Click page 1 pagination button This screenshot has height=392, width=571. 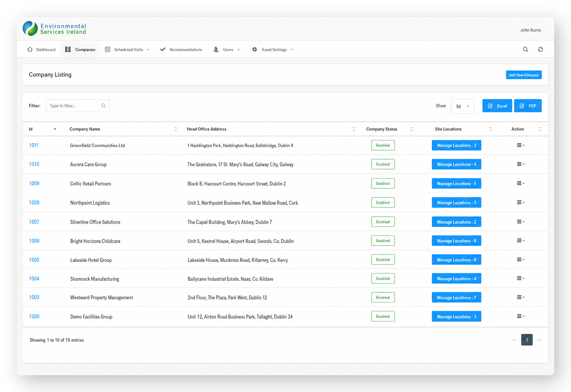pyautogui.click(x=527, y=340)
